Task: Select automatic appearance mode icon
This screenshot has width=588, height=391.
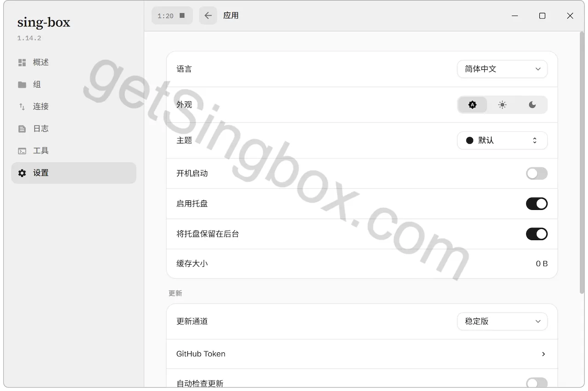Action: click(472, 105)
